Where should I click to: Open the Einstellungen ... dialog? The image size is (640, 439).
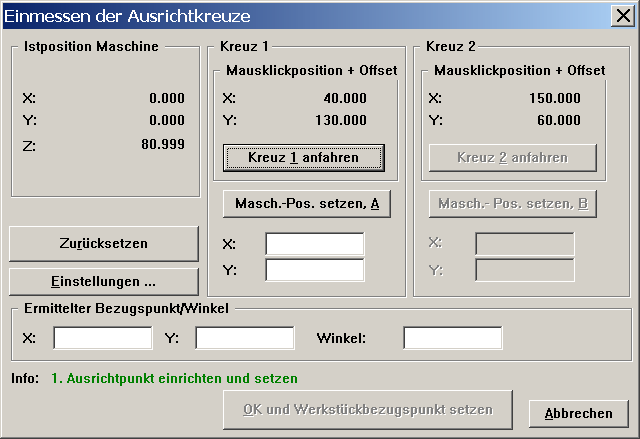point(104,281)
